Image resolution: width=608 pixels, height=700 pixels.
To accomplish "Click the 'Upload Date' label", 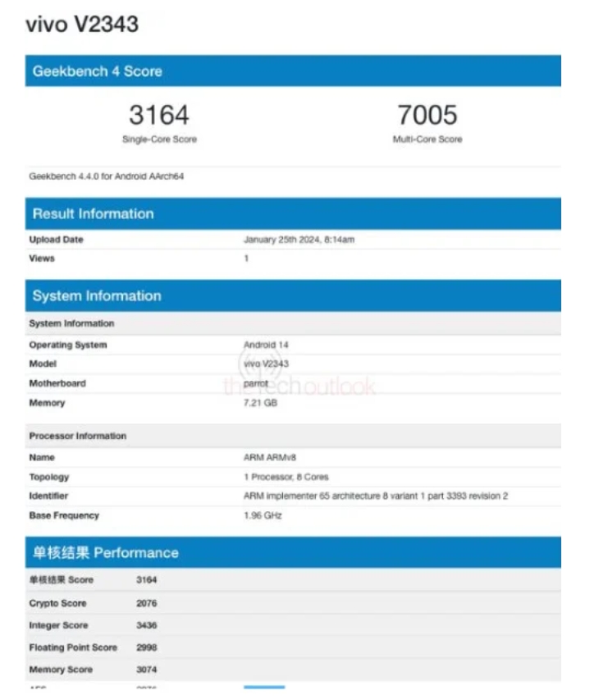I will tap(57, 240).
